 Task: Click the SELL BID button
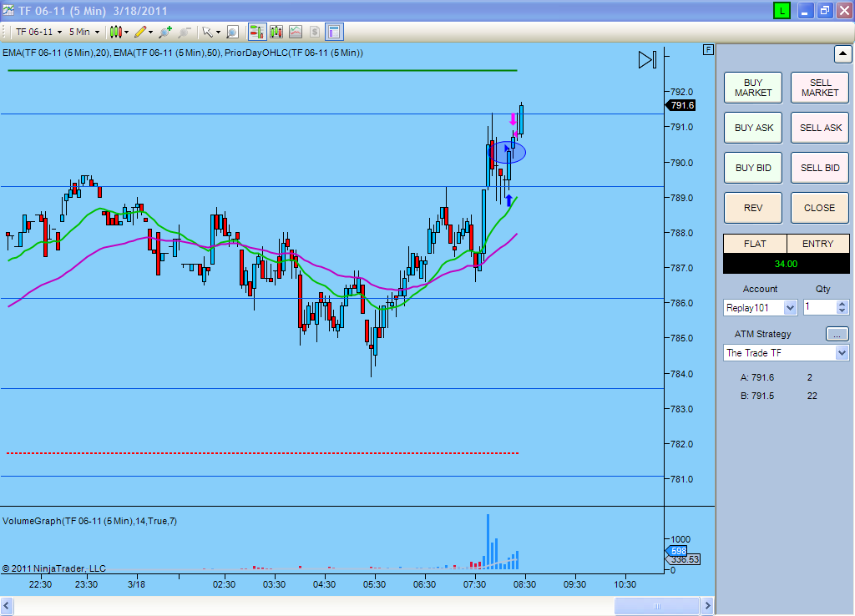point(820,168)
